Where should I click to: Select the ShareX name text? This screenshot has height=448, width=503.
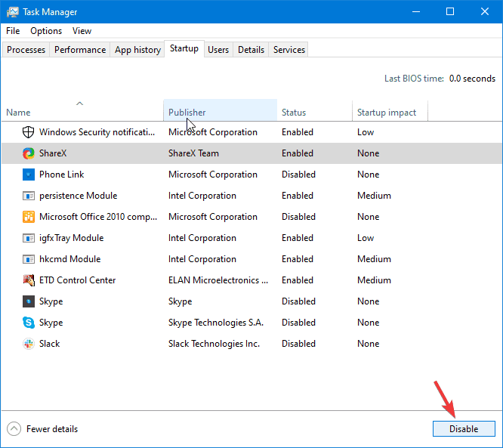coord(53,153)
